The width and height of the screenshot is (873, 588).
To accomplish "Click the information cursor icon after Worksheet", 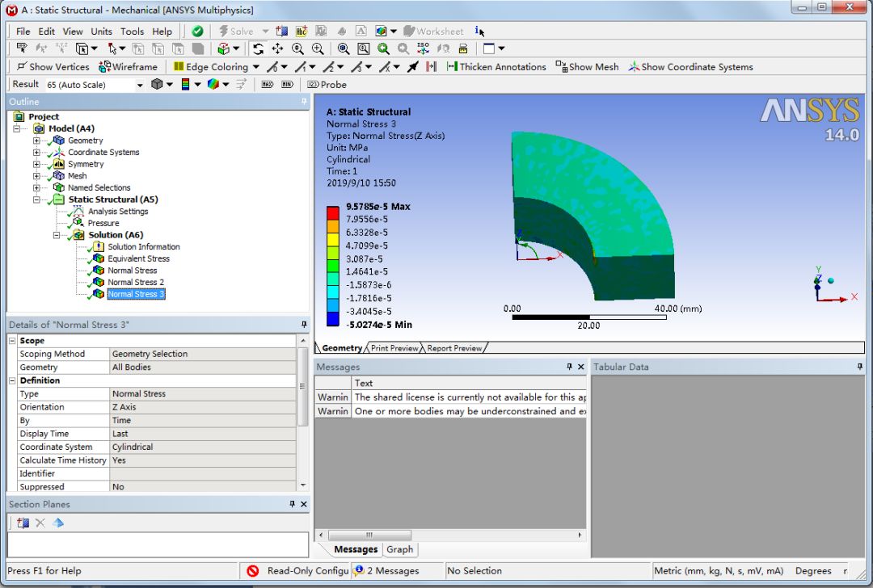I will tap(479, 31).
